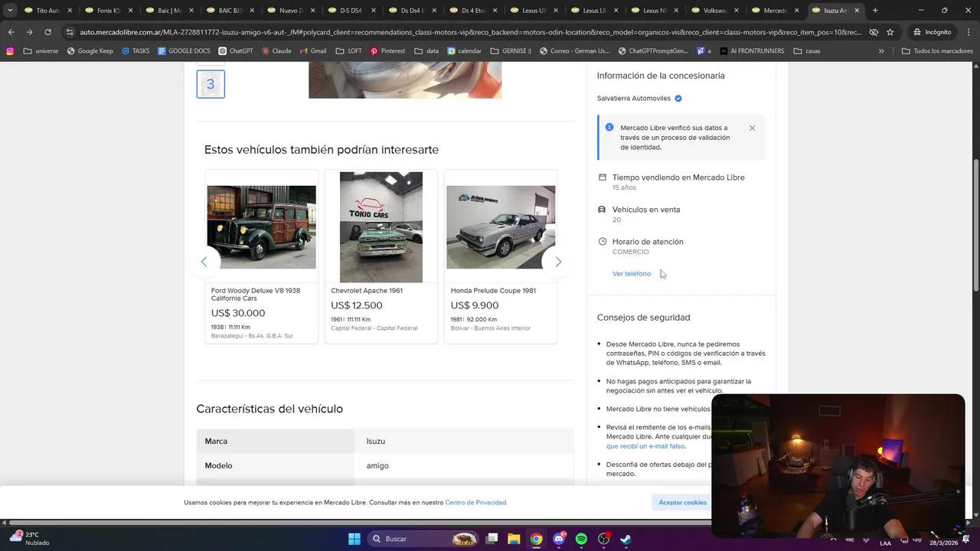Expand the hidden bookmarks overflow chevron
Viewport: 980px width, 551px height.
coord(880,51)
